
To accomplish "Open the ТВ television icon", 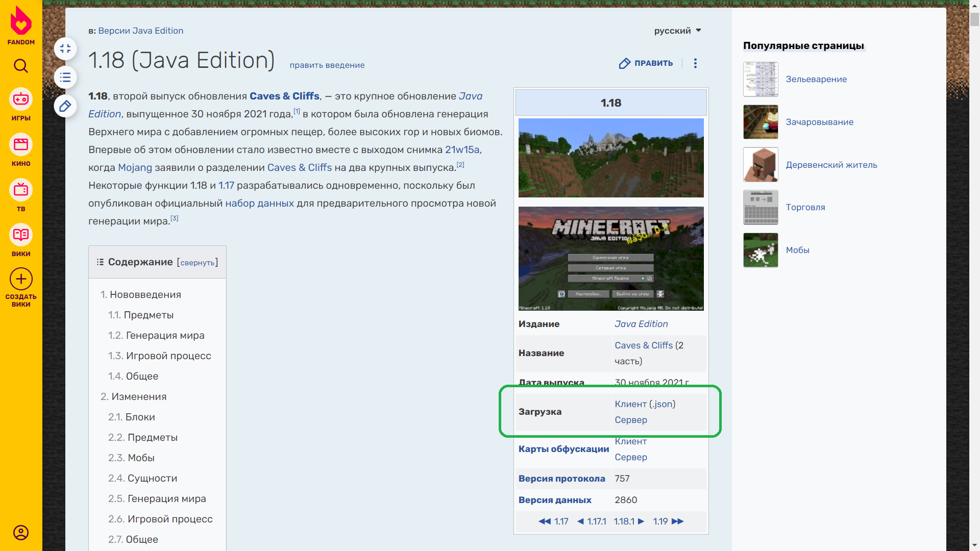I will [x=21, y=190].
